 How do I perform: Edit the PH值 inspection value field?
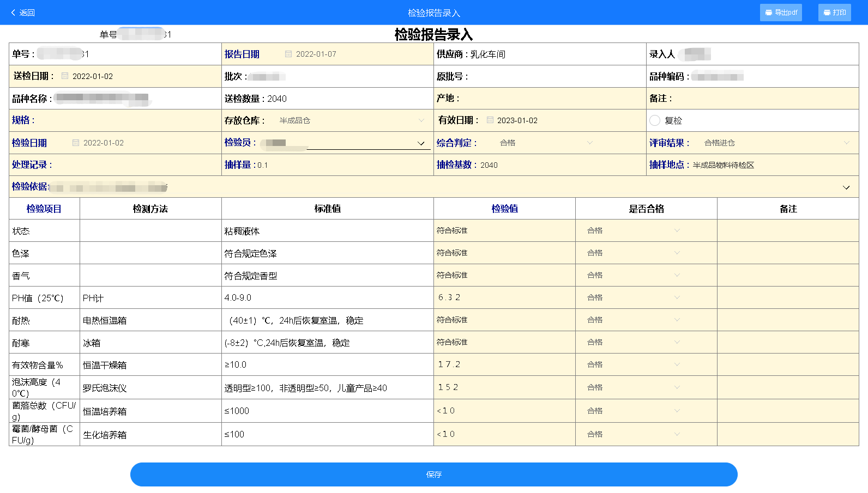tap(504, 297)
